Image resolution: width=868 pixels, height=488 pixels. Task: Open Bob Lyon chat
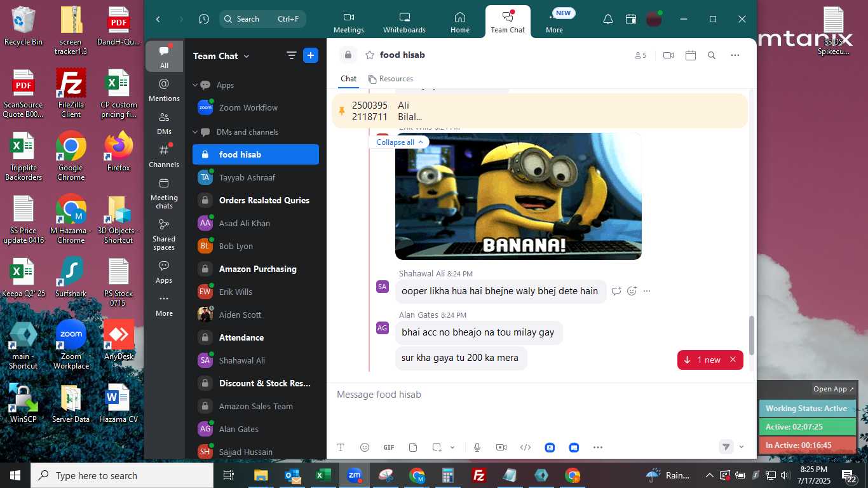point(255,246)
